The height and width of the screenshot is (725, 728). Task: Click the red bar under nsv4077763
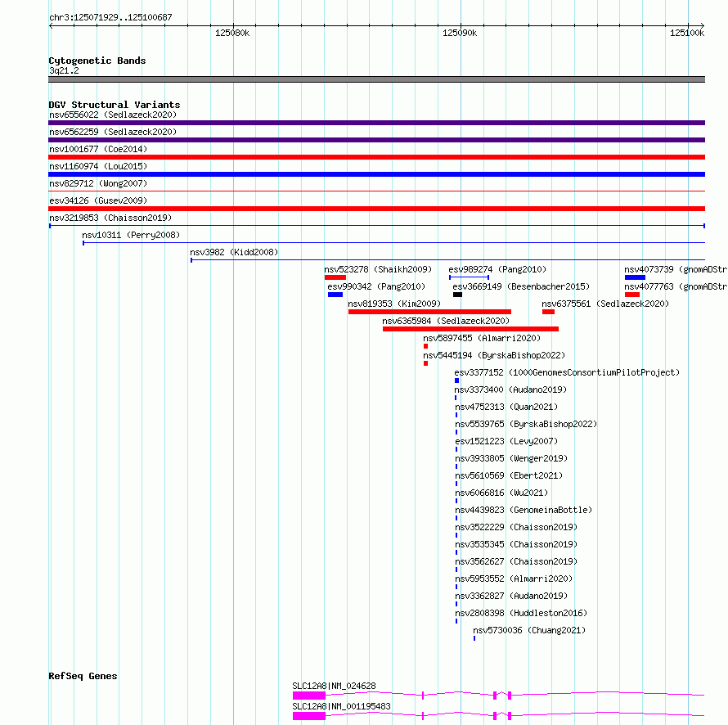coord(632,295)
